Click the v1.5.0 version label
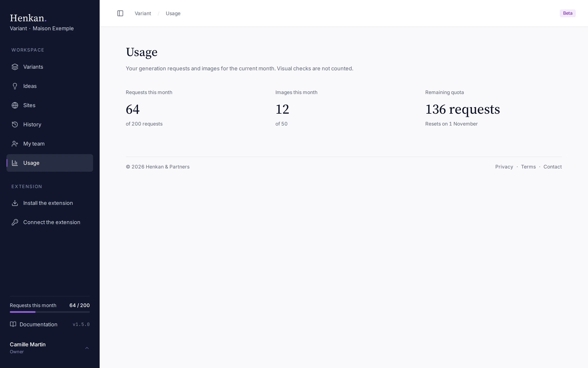Screen dimensions: 588x368 pyautogui.click(x=81, y=324)
